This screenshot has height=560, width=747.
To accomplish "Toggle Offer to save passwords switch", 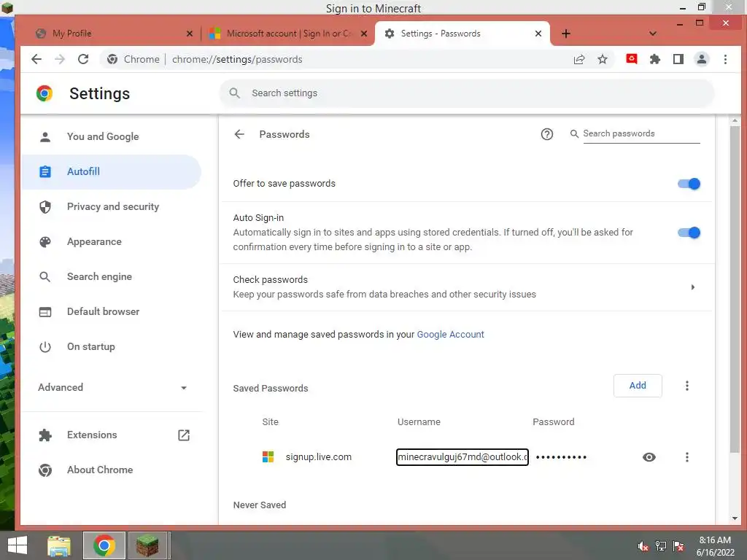I will point(689,184).
